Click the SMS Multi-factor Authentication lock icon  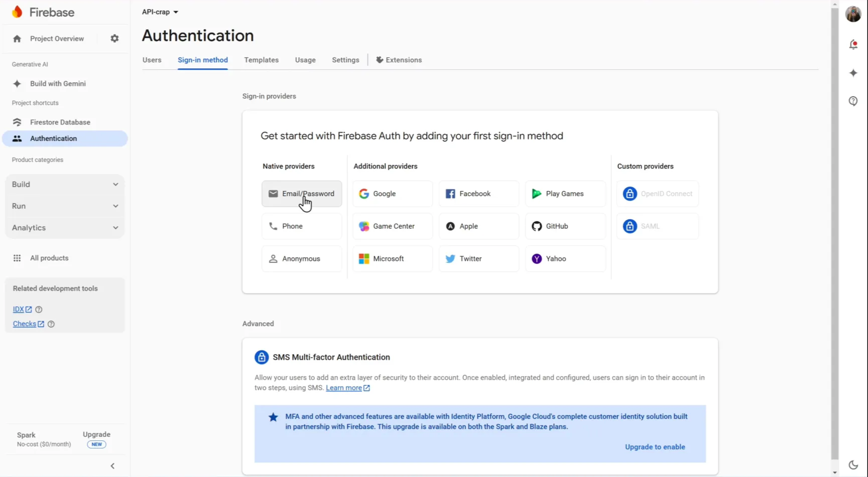point(262,357)
